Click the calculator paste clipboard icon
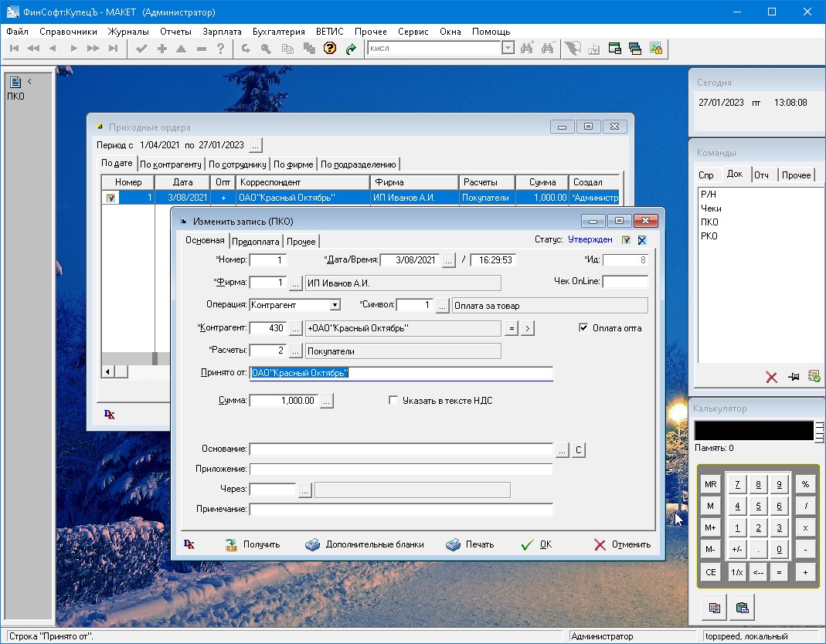The height and width of the screenshot is (644, 826). pyautogui.click(x=742, y=608)
